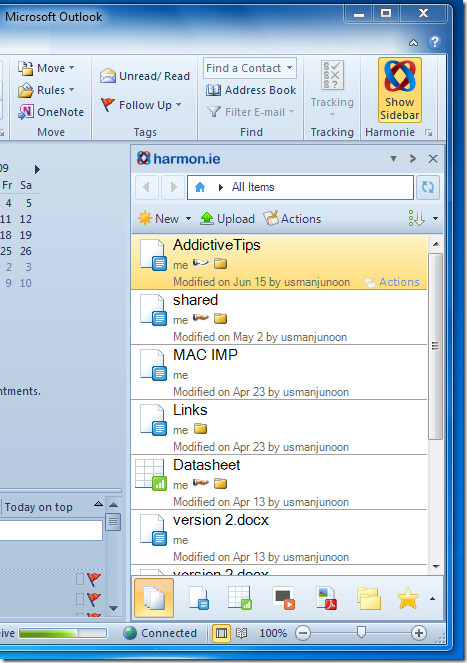The height and width of the screenshot is (663, 467).
Task: Collapse the harmon.ie sidebar with the chevron
Action: click(413, 159)
